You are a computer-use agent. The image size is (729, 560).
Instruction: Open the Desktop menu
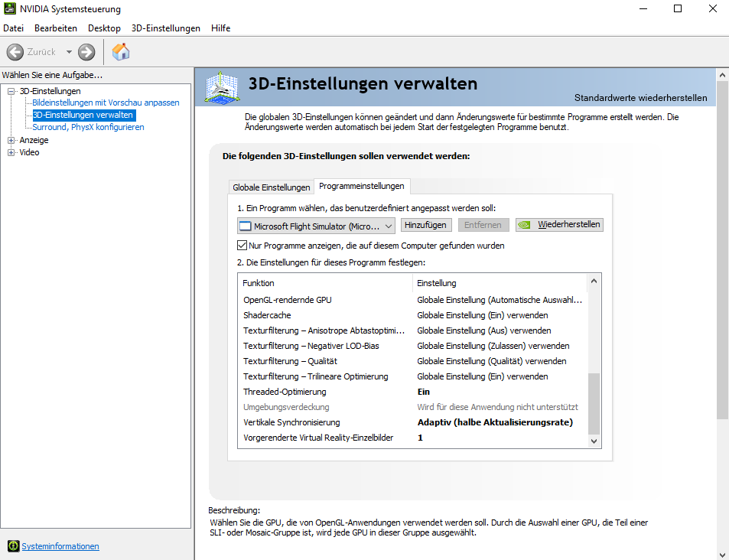104,28
